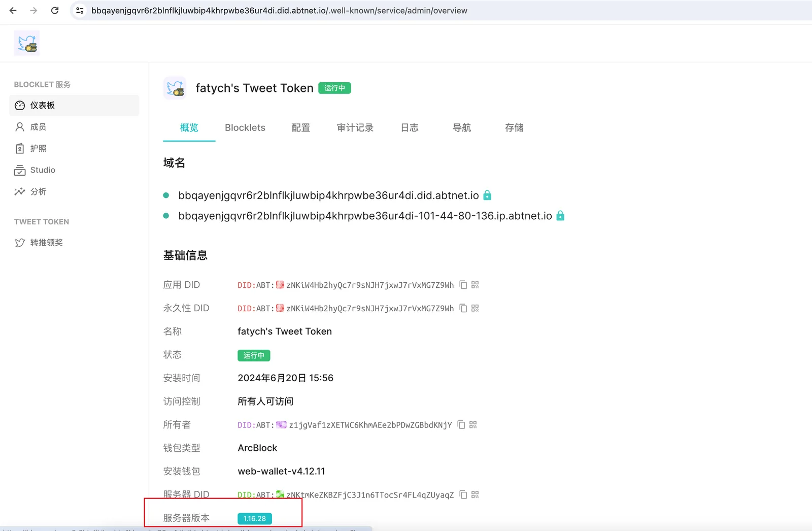This screenshot has width=812, height=531.
Task: Click the analytics chart icon in sidebar
Action: tap(20, 191)
